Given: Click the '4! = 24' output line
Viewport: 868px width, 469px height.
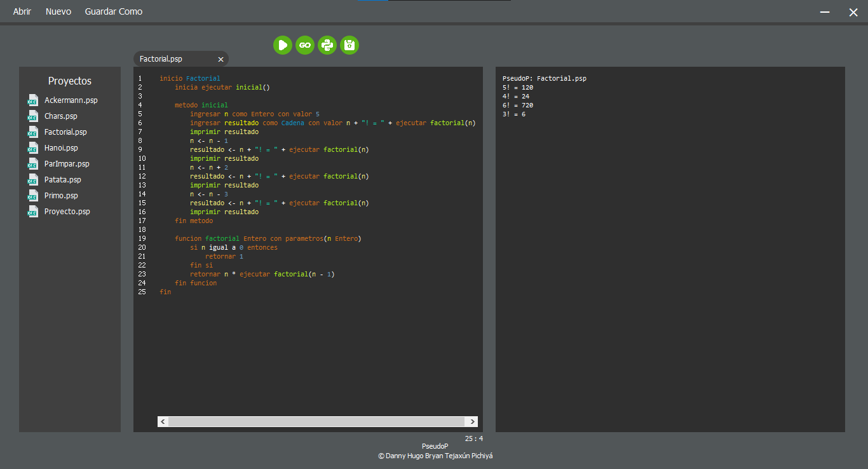Looking at the screenshot, I should [x=516, y=96].
